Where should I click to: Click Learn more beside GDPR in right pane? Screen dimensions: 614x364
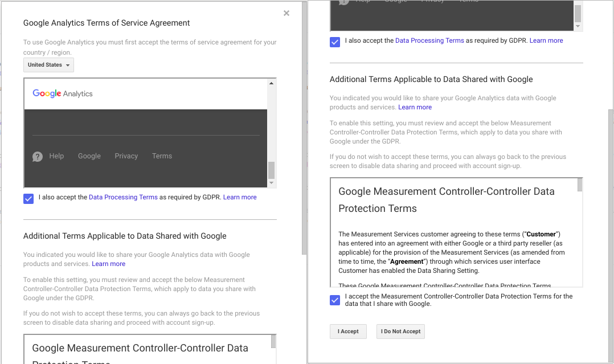[x=546, y=40]
